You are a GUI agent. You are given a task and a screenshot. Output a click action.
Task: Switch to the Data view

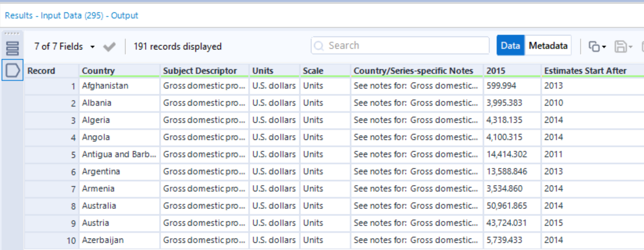[x=510, y=46]
